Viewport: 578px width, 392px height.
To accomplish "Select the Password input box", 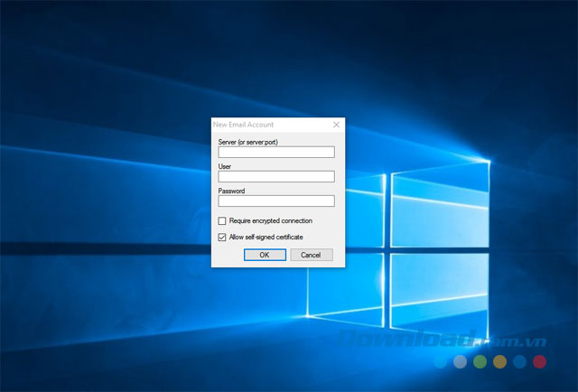I will (x=276, y=201).
